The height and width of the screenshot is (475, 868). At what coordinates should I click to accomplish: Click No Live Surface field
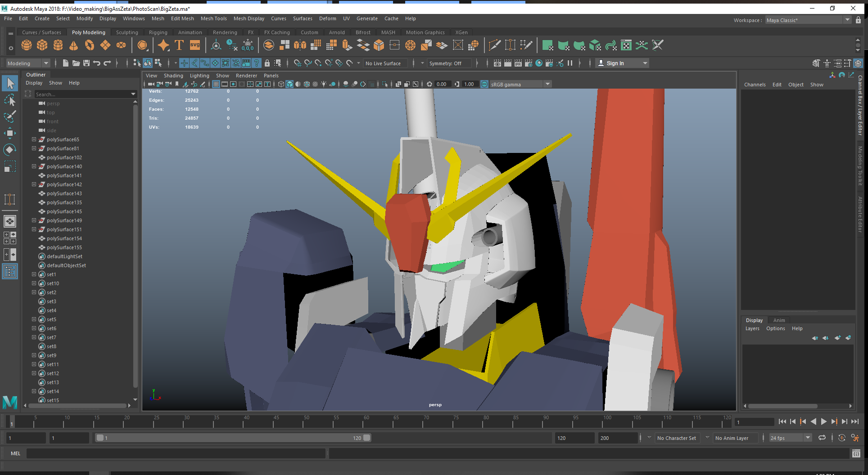(385, 63)
